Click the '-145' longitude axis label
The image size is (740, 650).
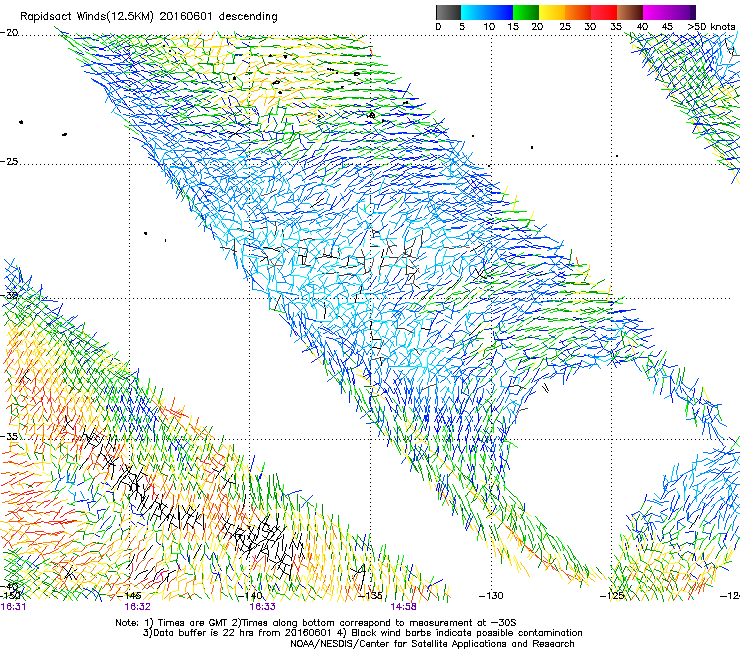point(129,596)
